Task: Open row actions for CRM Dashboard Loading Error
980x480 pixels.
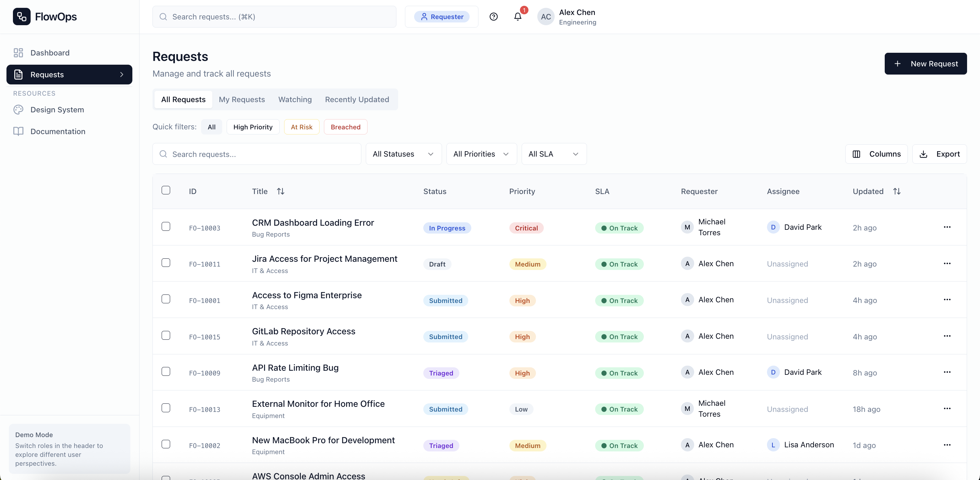Action: point(947,227)
